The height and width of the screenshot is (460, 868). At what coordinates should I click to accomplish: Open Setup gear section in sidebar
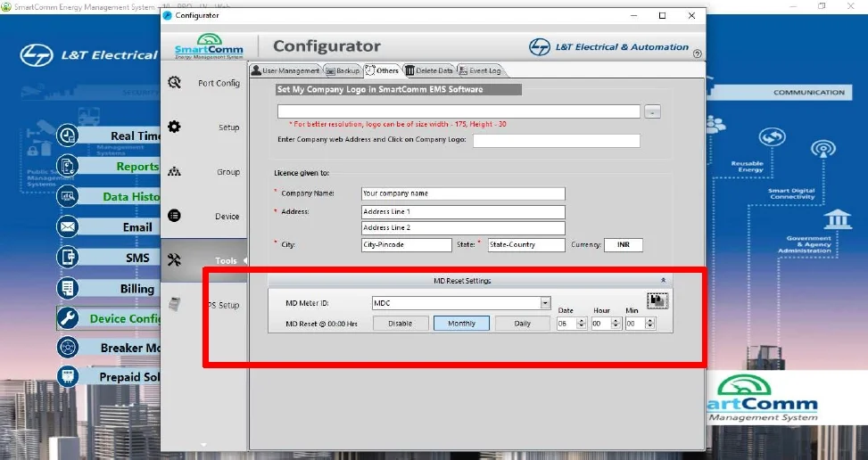coord(204,127)
